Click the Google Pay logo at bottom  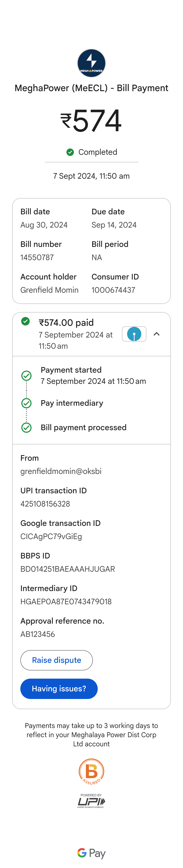click(x=91, y=853)
